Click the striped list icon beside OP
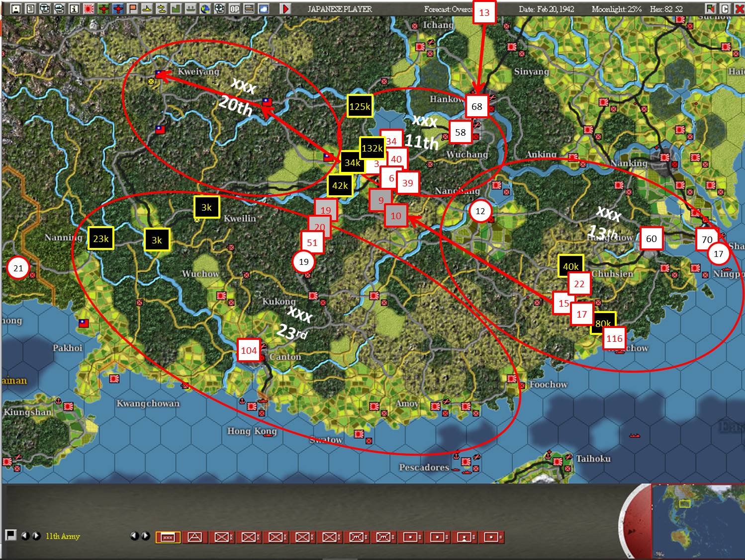The height and width of the screenshot is (560, 745). pos(249,9)
